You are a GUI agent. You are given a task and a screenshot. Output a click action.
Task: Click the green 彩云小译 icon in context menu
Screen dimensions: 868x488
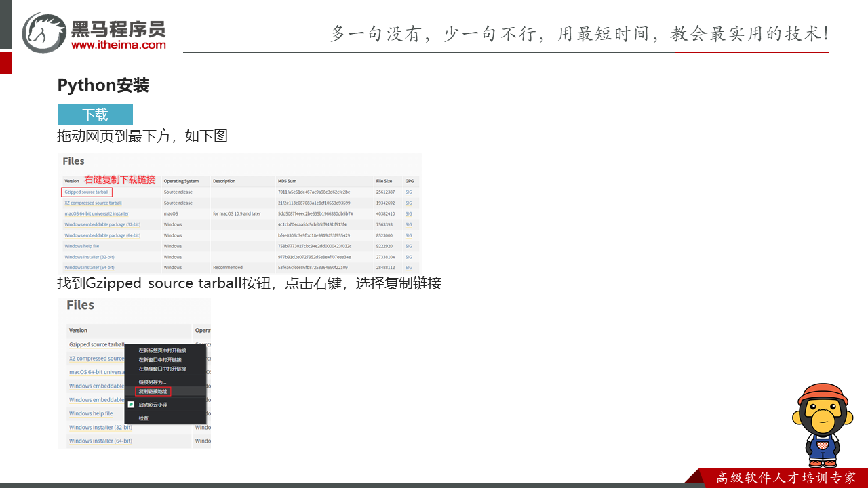point(132,405)
